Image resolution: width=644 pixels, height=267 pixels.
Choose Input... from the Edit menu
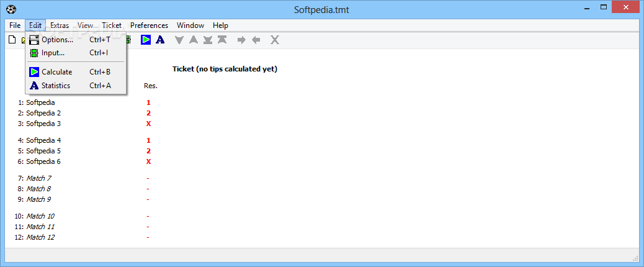click(76, 53)
